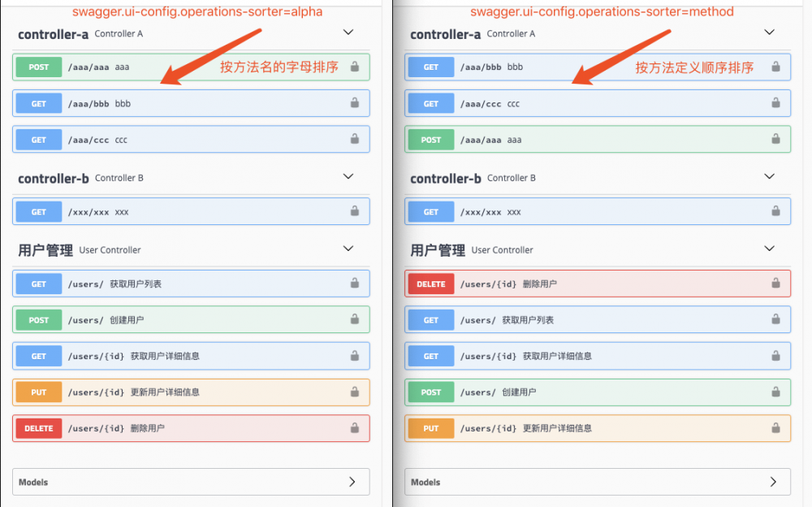Click the lock icon on GET /xxx/xxx
The width and height of the screenshot is (812, 507).
pyautogui.click(x=355, y=211)
